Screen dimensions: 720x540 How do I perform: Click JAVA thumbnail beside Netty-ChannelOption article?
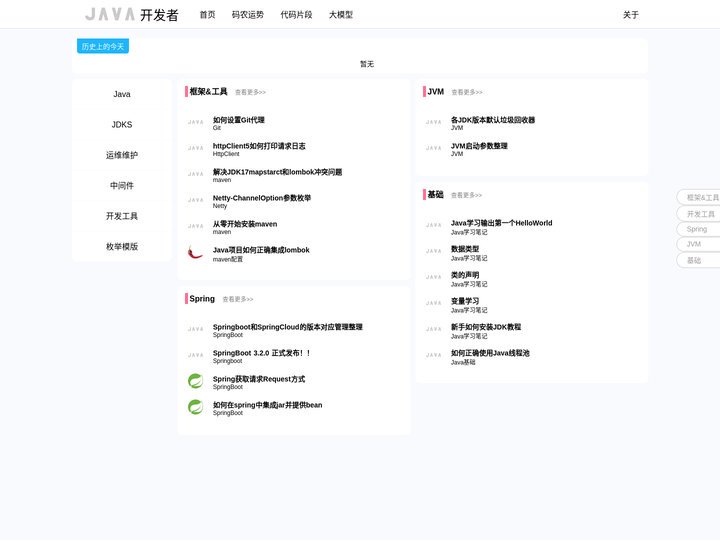coord(195,200)
